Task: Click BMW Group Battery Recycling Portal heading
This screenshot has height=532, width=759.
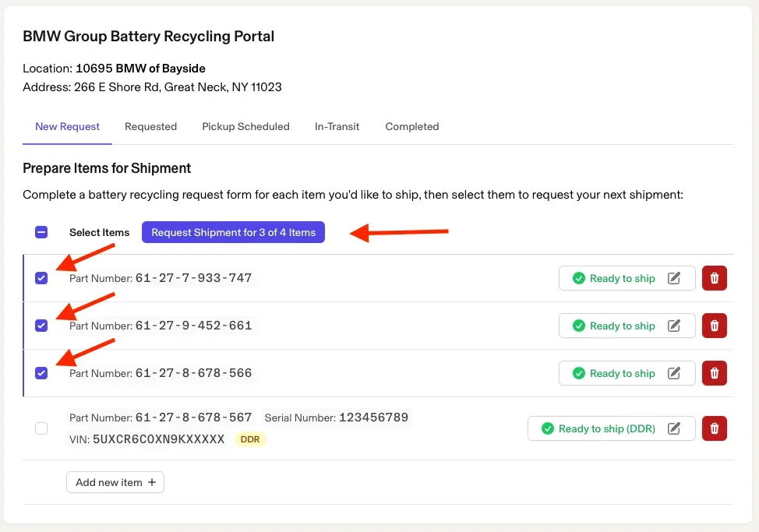Action: pos(149,37)
